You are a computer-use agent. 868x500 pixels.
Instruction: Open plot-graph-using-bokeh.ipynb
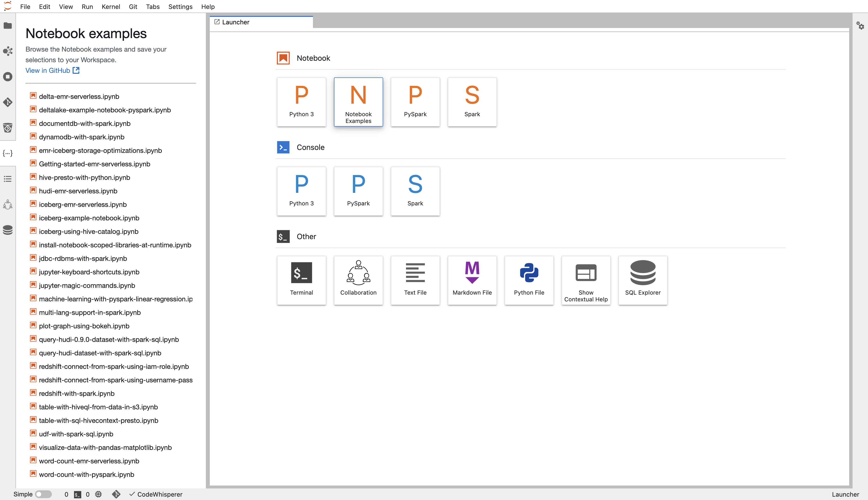coord(84,326)
